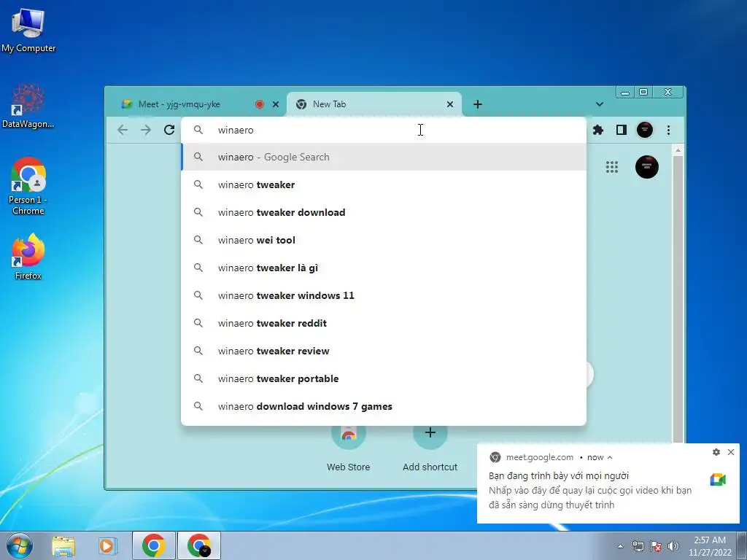The height and width of the screenshot is (560, 747).
Task: Click the Add shortcut button
Action: click(430, 447)
